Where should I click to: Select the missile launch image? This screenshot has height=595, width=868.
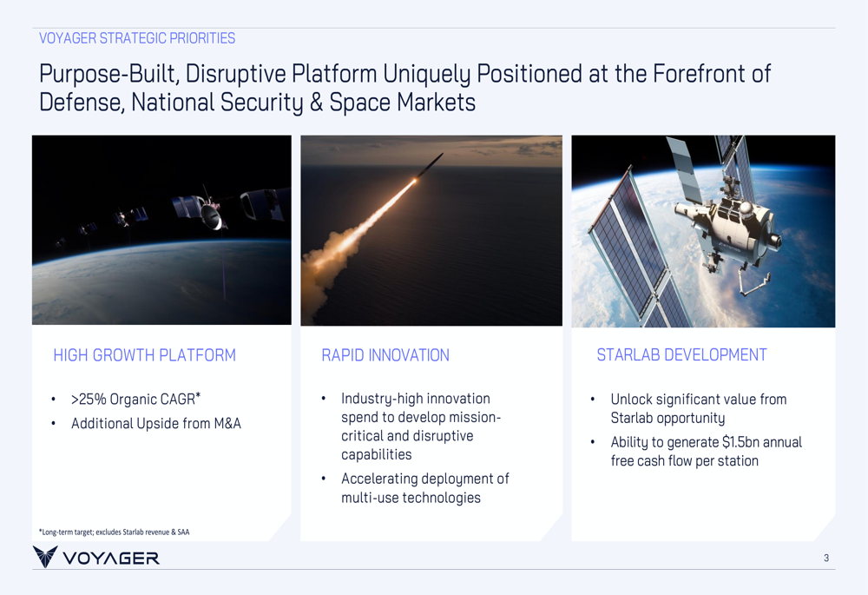pos(431,230)
